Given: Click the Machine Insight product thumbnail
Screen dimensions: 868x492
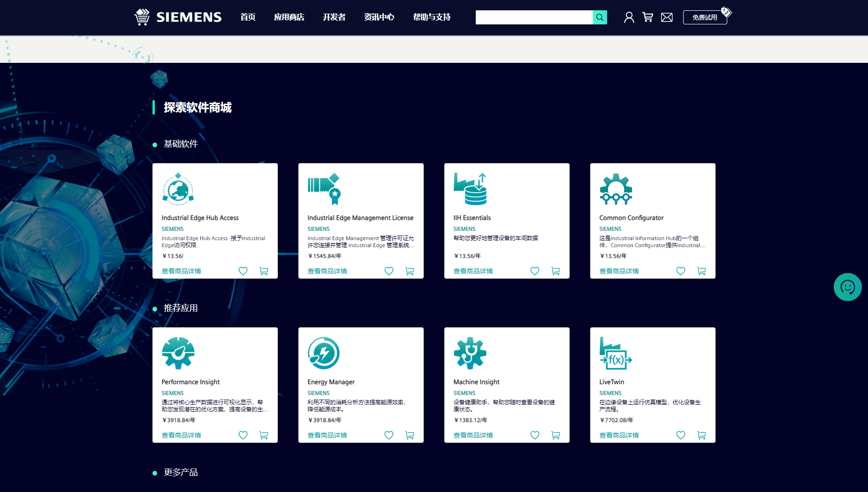Looking at the screenshot, I should [x=469, y=353].
